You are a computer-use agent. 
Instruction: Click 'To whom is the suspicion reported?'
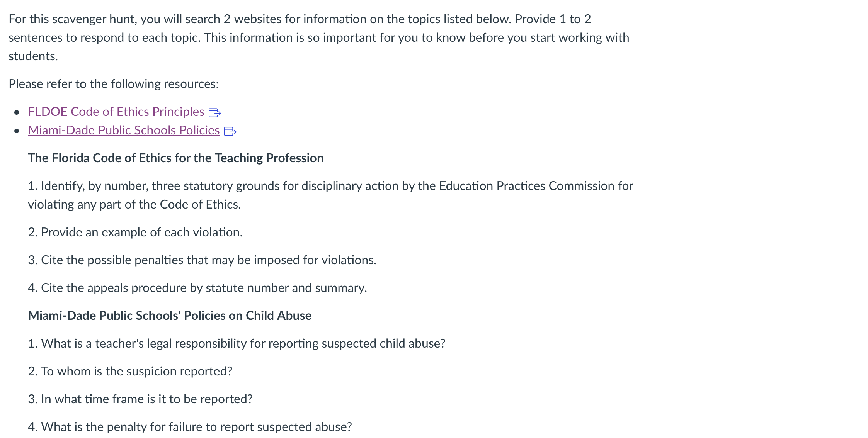click(x=130, y=371)
